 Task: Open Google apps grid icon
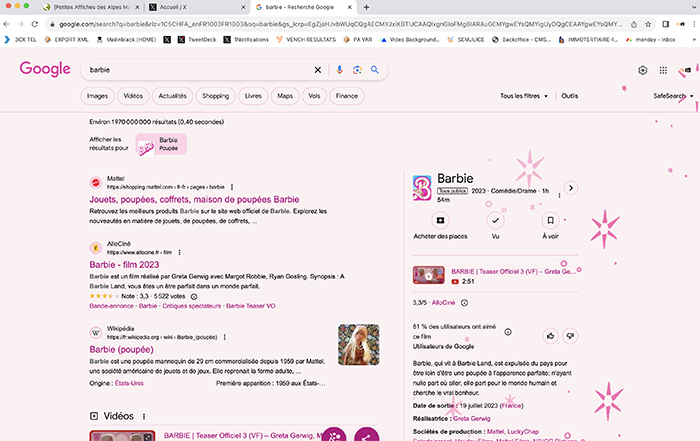coord(663,70)
